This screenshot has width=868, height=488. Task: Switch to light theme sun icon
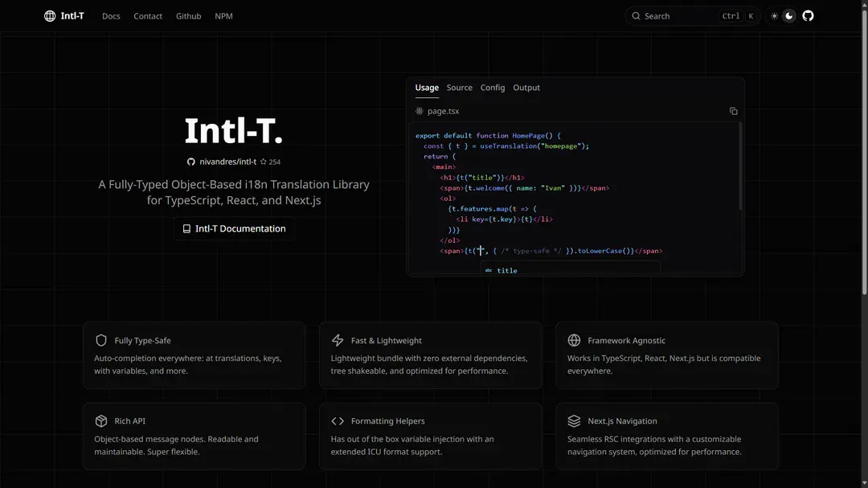tap(774, 16)
